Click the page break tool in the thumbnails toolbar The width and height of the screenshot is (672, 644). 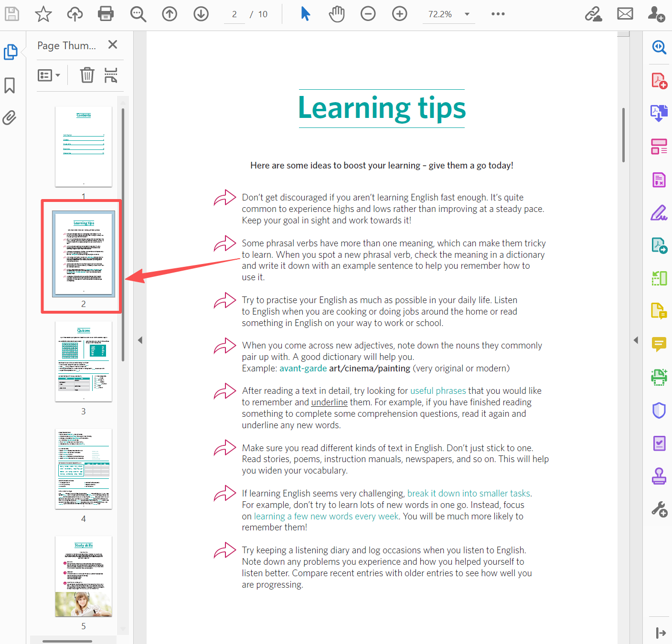(111, 75)
